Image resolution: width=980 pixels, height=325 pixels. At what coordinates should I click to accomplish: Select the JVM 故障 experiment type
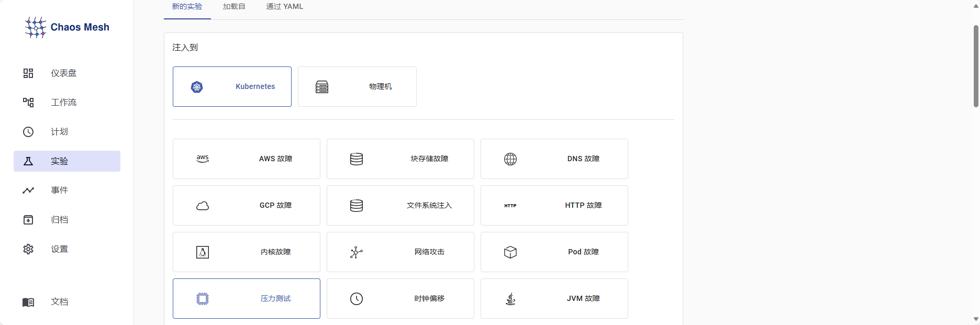[x=554, y=299]
